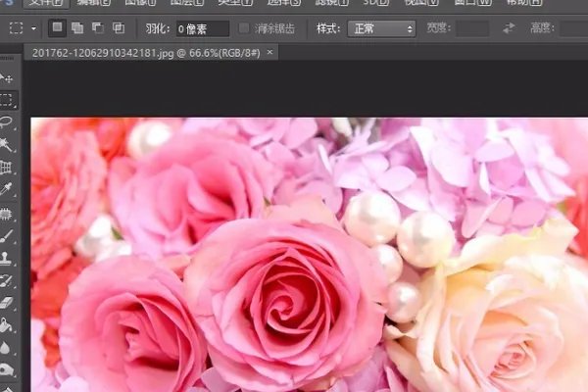Image resolution: width=588 pixels, height=392 pixels.
Task: Select the Rectangular Marquee tool in toolbox
Action: [7, 100]
